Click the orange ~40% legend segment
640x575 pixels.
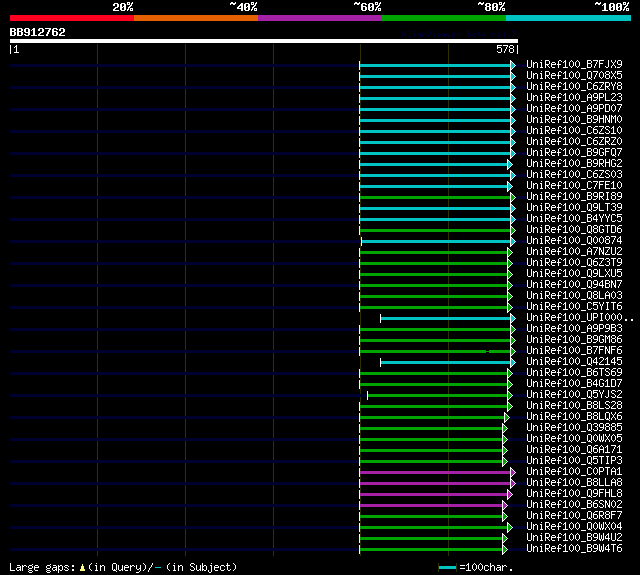(x=196, y=18)
